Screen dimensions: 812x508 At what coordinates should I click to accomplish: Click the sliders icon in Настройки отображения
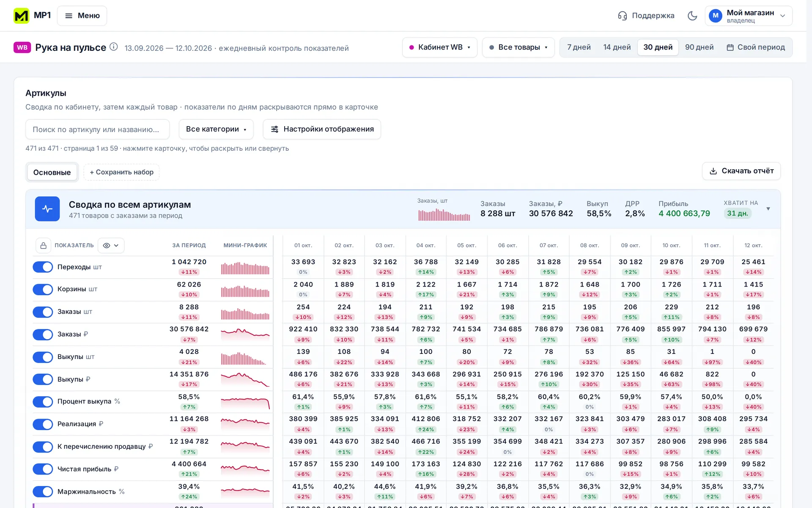pyautogui.click(x=274, y=129)
